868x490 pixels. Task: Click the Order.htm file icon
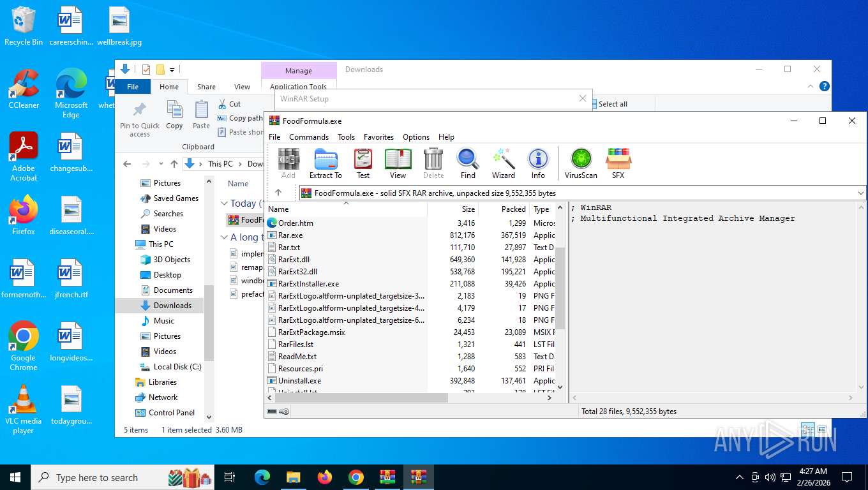pos(272,223)
